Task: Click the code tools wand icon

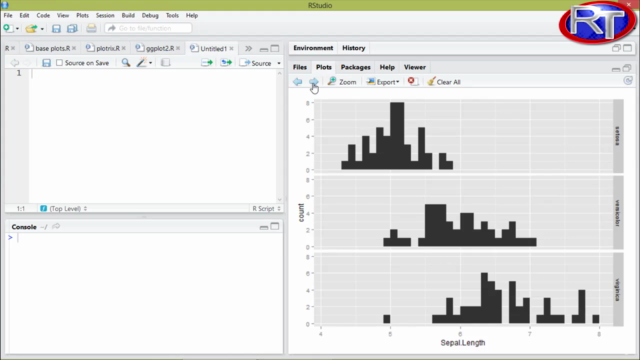Action: [x=141, y=62]
